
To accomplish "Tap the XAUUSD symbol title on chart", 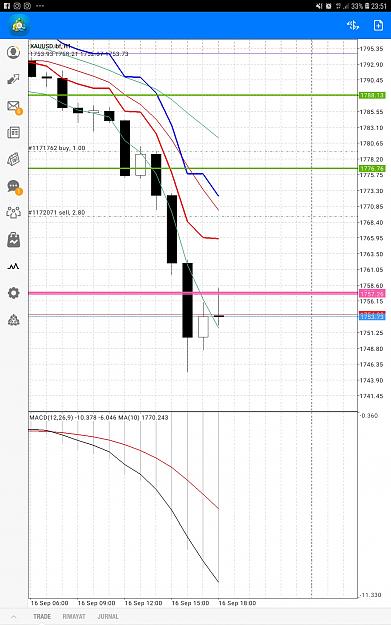I will click(x=50, y=47).
